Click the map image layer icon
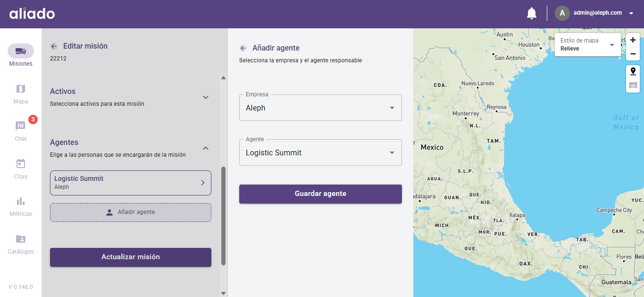The height and width of the screenshot is (297, 644). (633, 85)
